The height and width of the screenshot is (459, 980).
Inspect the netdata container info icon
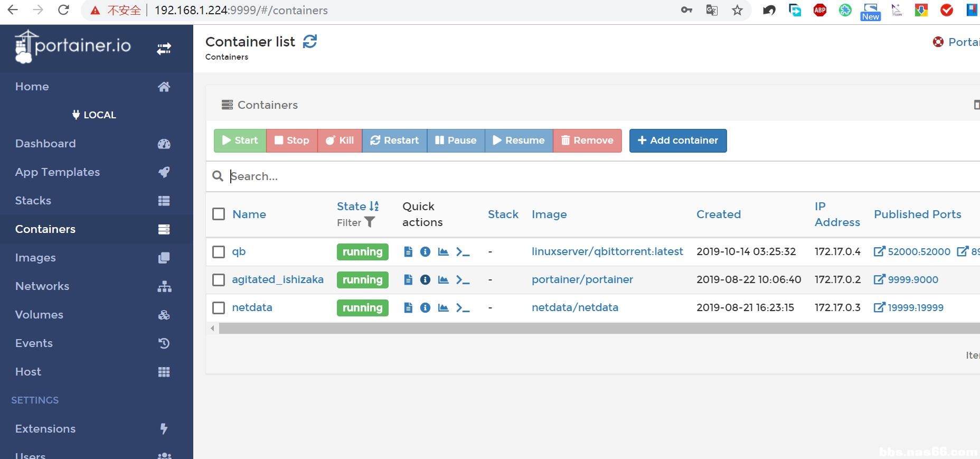425,307
